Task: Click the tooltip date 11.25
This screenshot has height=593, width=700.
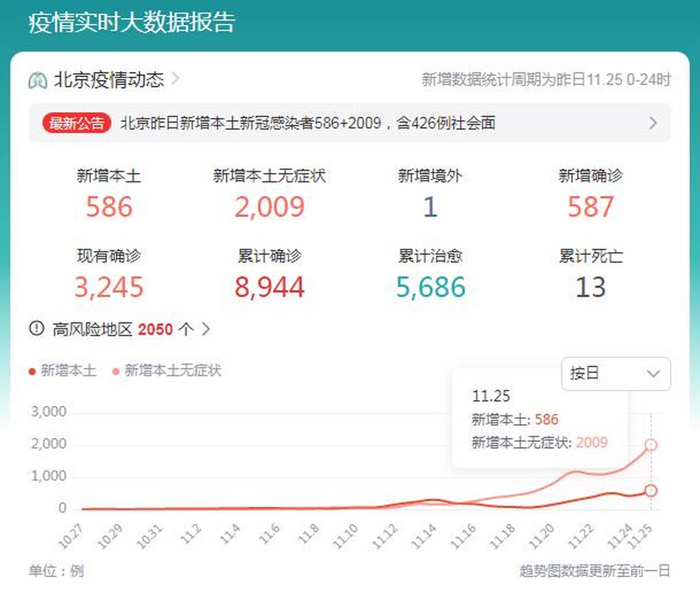Action: click(491, 396)
